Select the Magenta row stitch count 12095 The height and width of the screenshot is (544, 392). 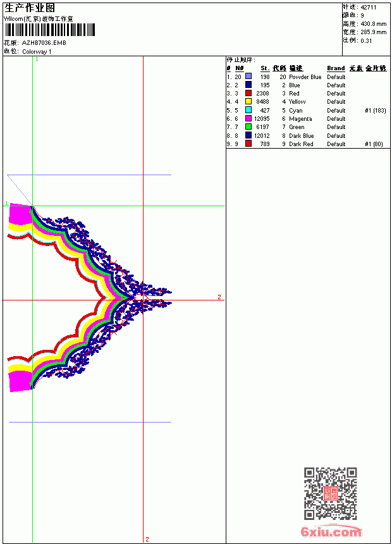[x=262, y=119]
